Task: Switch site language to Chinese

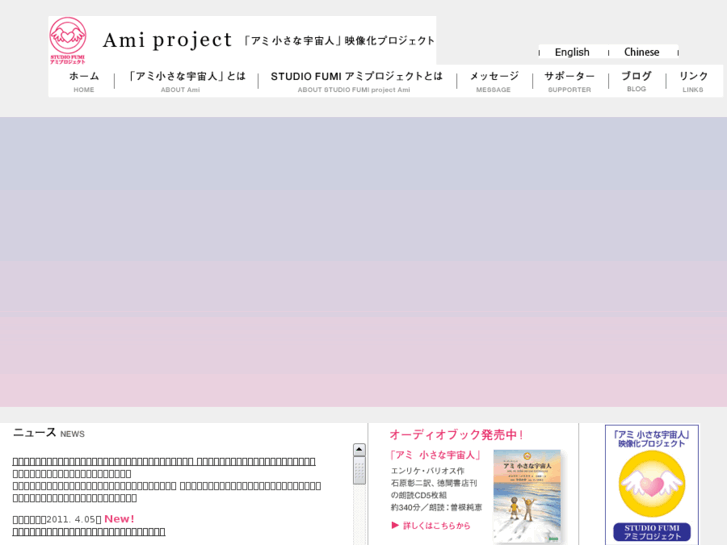Action: pyautogui.click(x=641, y=52)
